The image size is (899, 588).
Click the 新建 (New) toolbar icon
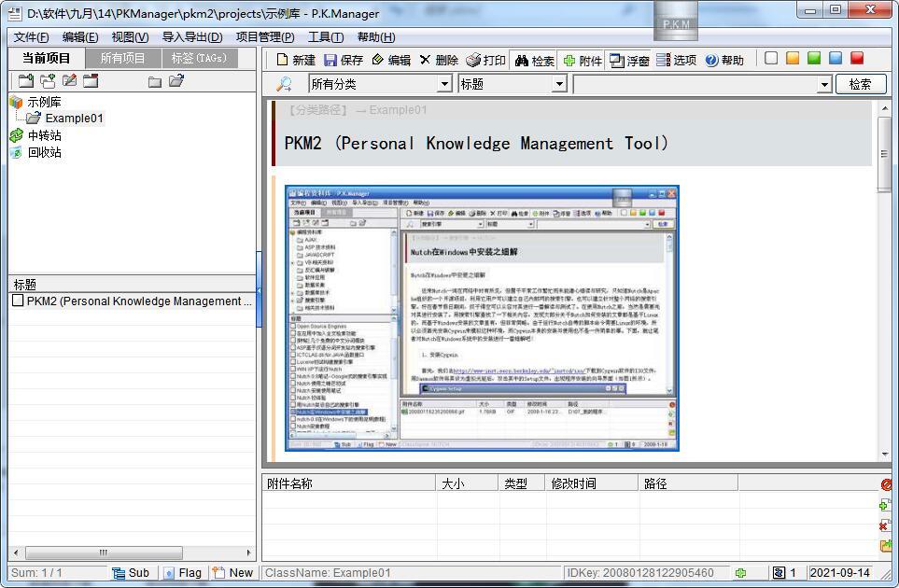283,60
